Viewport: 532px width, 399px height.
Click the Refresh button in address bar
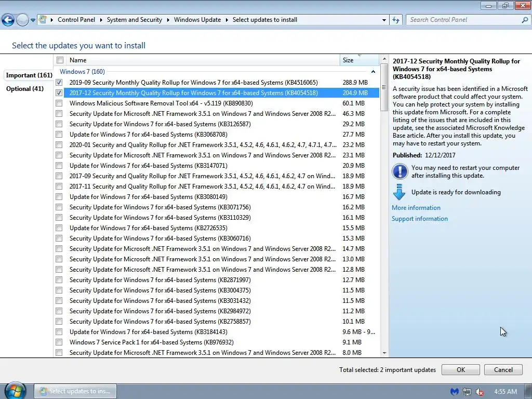[395, 20]
